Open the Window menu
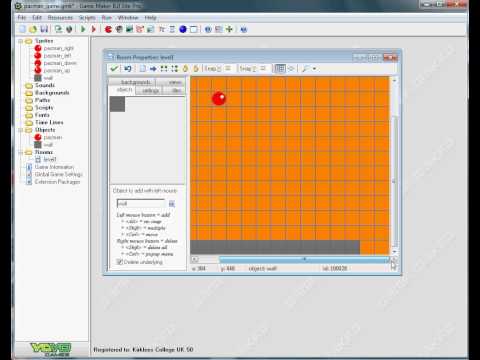480x360 pixels. (x=128, y=17)
